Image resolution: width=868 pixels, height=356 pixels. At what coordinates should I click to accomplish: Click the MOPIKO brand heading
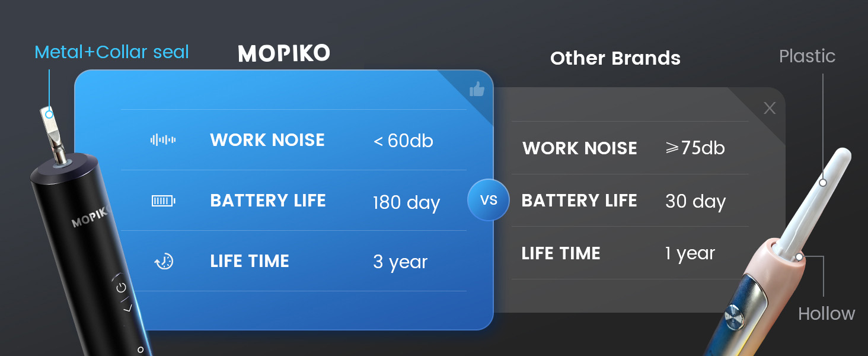pyautogui.click(x=284, y=54)
